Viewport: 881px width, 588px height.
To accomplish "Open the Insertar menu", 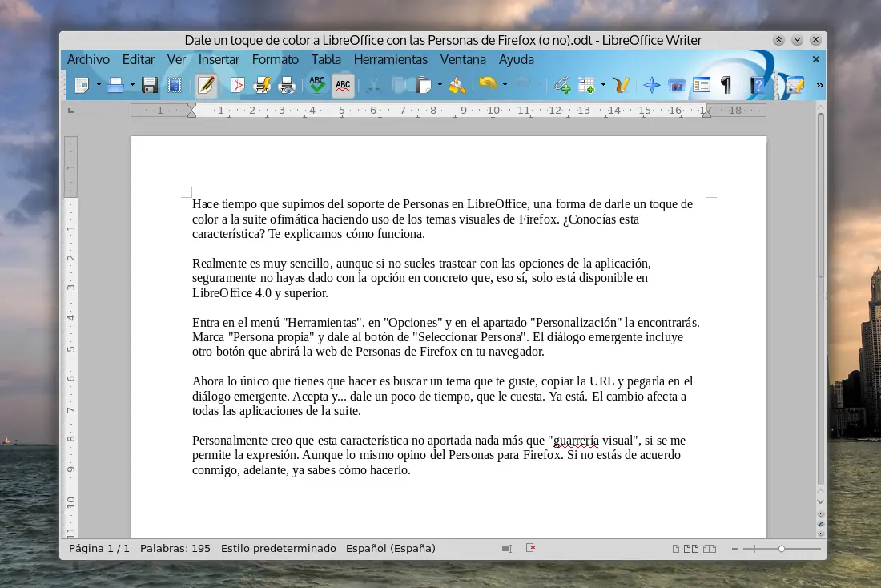I will click(x=219, y=59).
